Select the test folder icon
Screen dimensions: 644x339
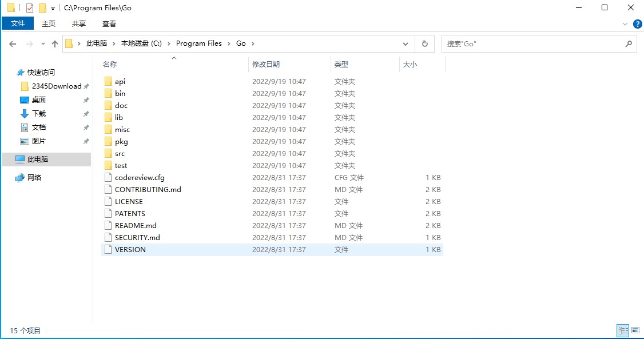click(108, 165)
